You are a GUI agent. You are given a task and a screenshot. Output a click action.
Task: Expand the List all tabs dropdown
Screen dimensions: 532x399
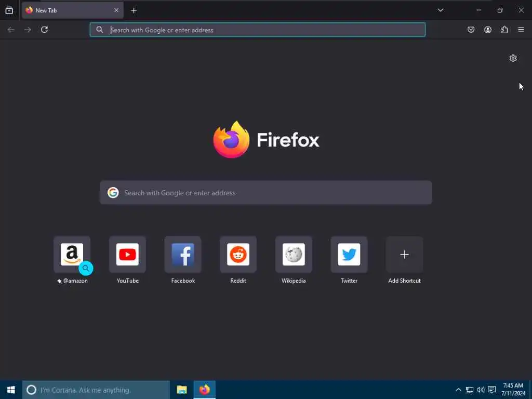tap(441, 10)
